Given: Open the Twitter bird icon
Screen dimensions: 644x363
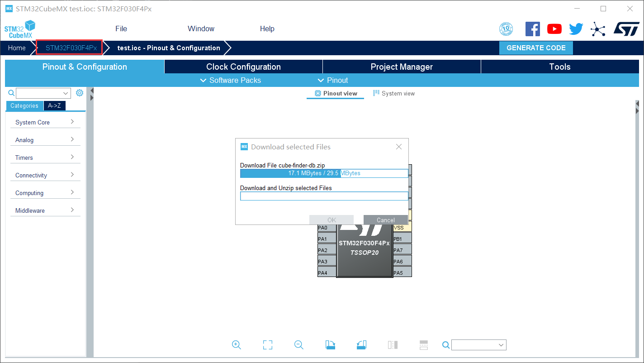Looking at the screenshot, I should pos(576,29).
